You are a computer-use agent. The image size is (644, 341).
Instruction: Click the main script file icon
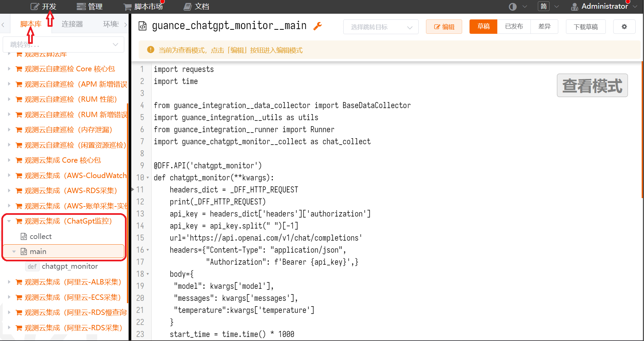point(24,251)
